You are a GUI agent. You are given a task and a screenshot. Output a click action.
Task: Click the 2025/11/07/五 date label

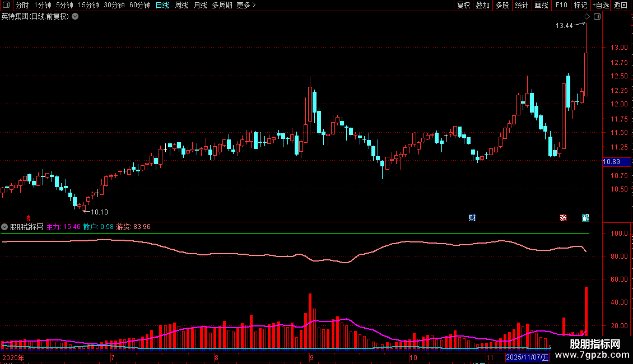[527, 357]
